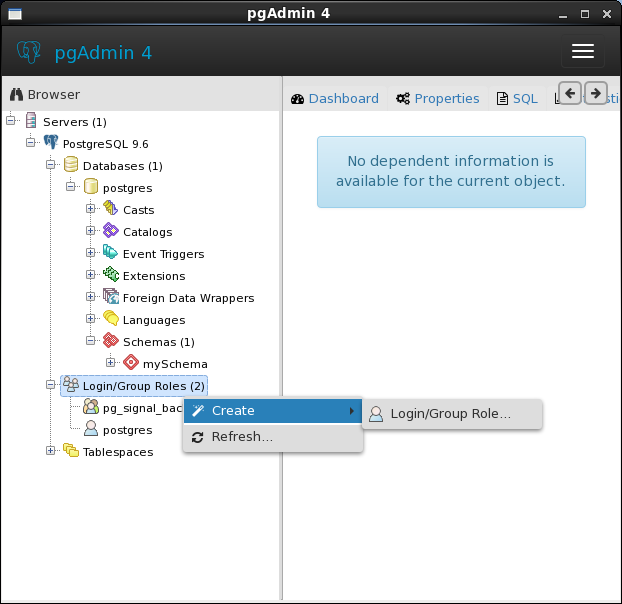Click the PostgreSQL 9.6 elephant icon
This screenshot has width=622, height=604.
pyautogui.click(x=51, y=142)
